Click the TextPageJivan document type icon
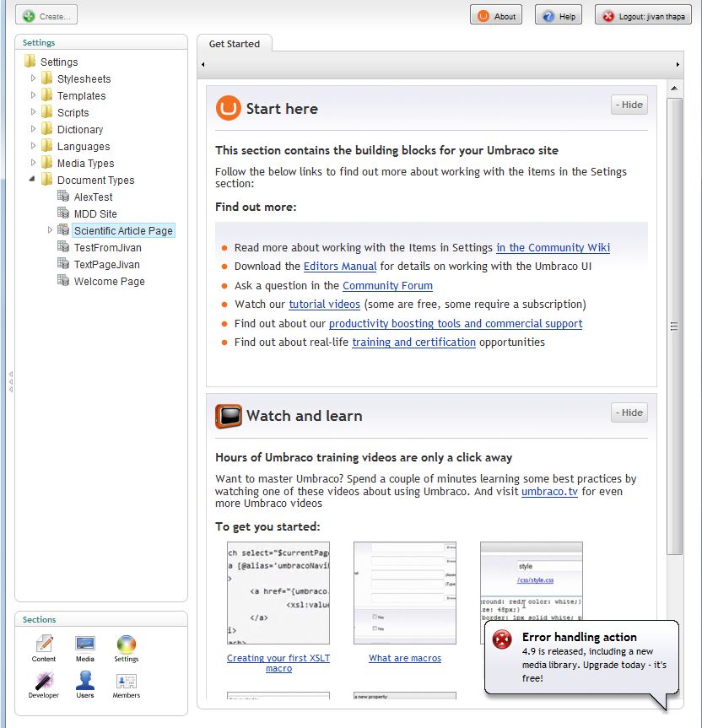This screenshot has width=702, height=728. click(x=63, y=263)
